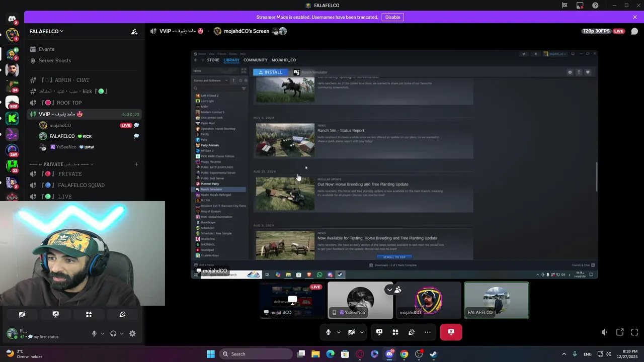This screenshot has width=644, height=362.
Task: Join the LIVE voice channel
Action: click(x=84, y=197)
